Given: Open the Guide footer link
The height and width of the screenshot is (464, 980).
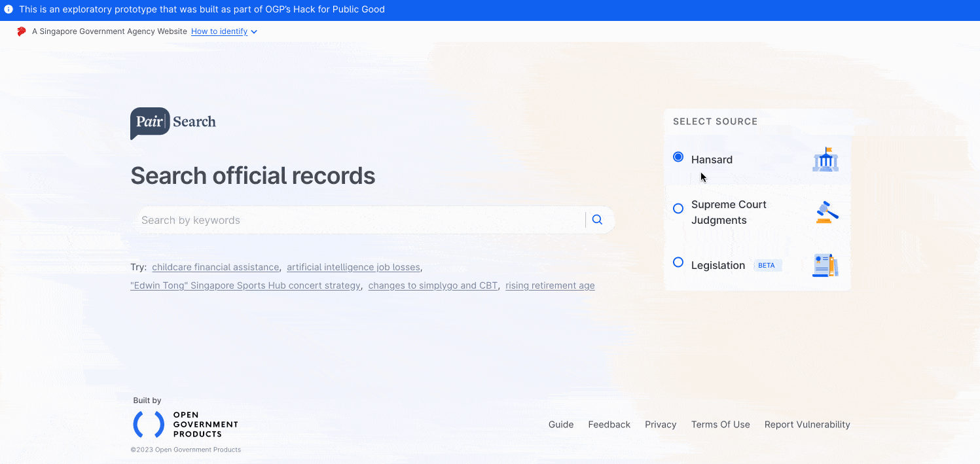Looking at the screenshot, I should coord(561,425).
